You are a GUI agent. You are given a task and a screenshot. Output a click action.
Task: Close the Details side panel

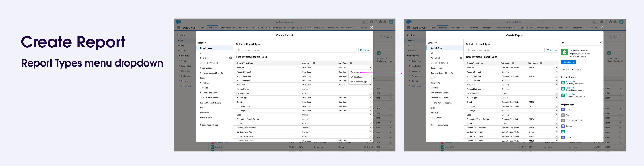(601, 42)
